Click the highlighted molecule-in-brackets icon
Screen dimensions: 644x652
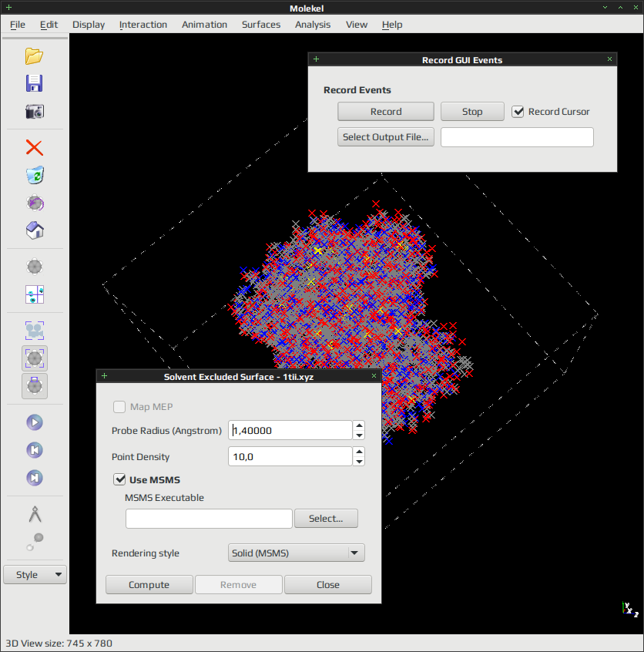click(35, 358)
